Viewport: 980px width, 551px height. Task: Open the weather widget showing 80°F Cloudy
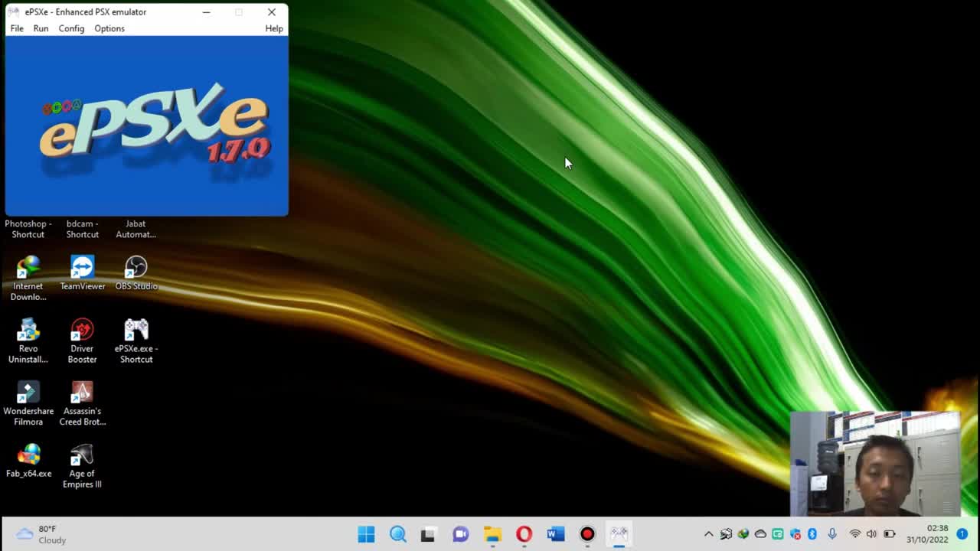click(42, 534)
